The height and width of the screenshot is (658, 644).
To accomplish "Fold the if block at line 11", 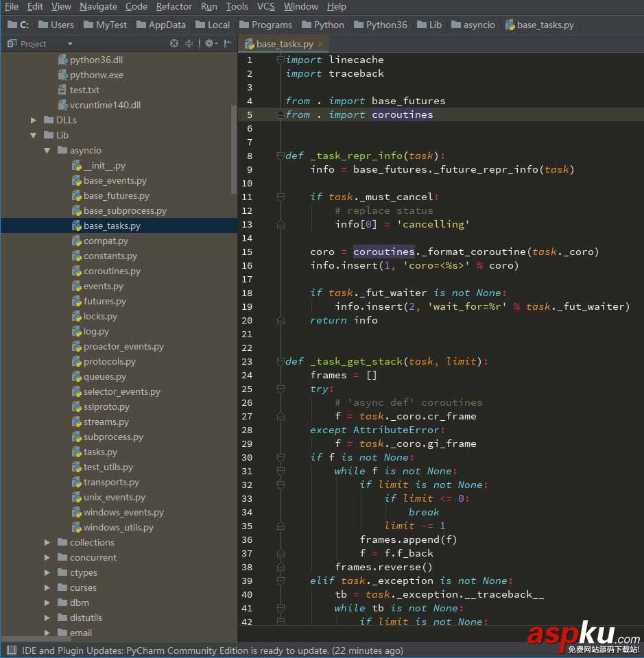I will [x=281, y=197].
